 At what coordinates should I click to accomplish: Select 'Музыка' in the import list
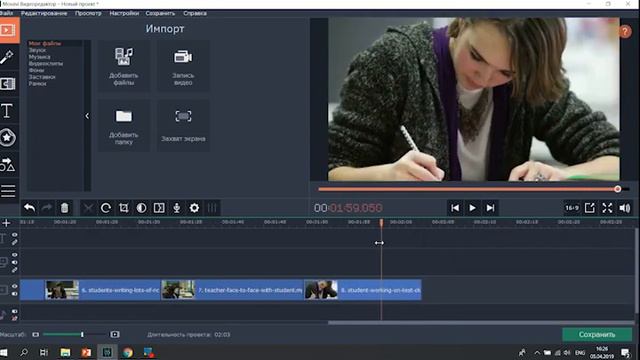(40, 57)
